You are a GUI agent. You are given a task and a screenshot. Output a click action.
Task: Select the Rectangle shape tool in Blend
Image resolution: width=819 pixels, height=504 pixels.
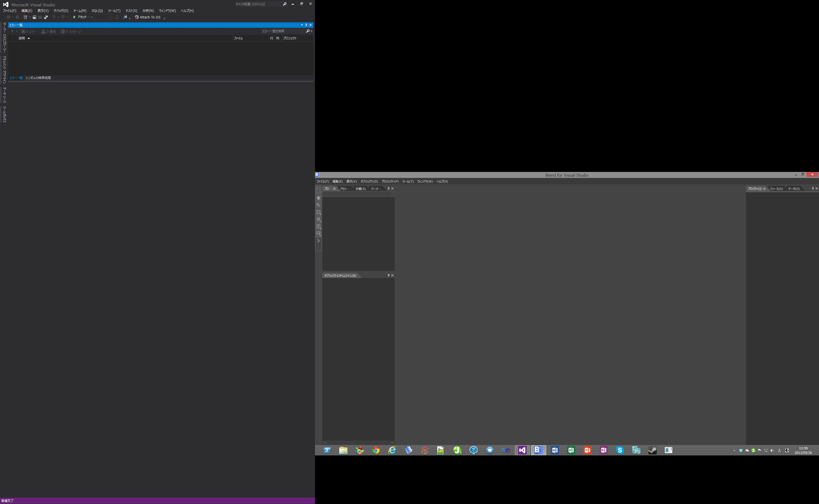click(x=319, y=212)
